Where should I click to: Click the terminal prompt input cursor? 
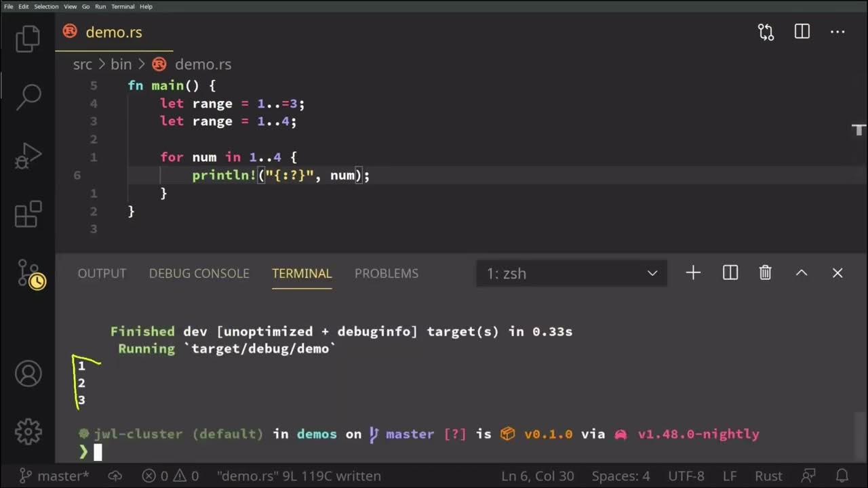98,453
